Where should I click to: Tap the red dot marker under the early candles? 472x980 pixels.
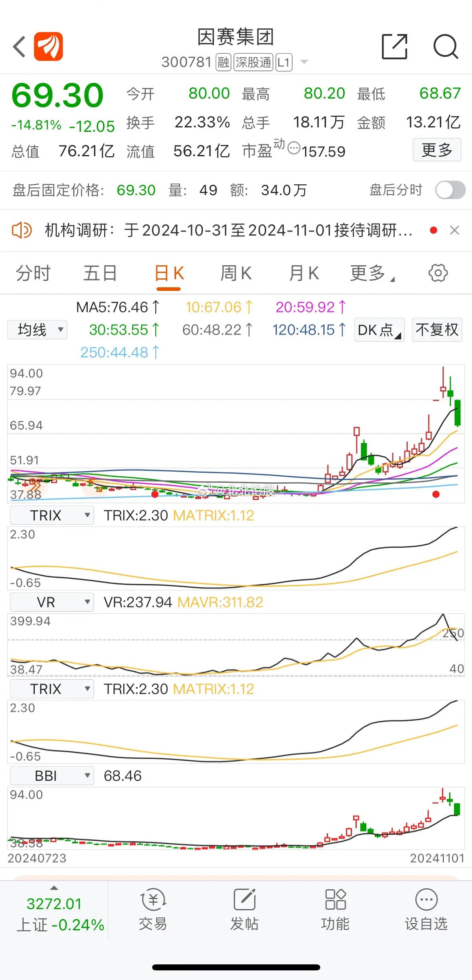[x=155, y=494]
